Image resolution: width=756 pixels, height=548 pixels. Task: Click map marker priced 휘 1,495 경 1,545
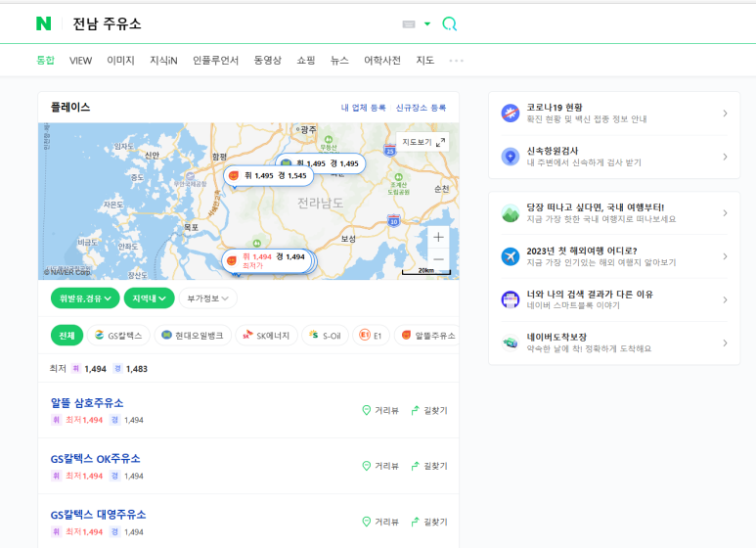(269, 175)
